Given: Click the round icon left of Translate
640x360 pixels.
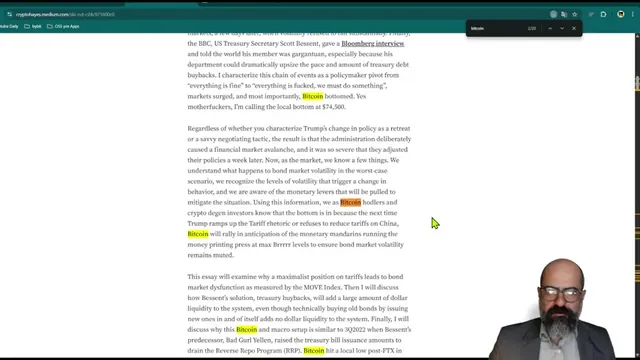Looking at the screenshot, I should [x=553, y=14].
